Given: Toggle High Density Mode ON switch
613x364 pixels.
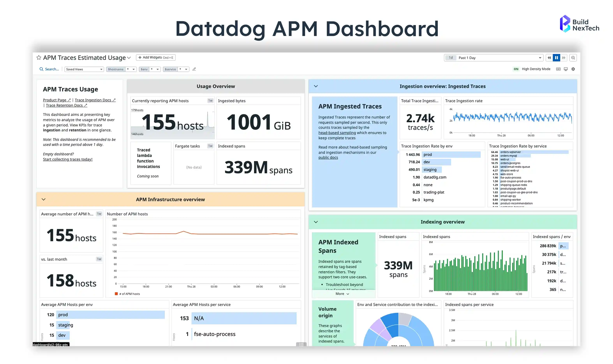Looking at the screenshot, I should (x=516, y=69).
